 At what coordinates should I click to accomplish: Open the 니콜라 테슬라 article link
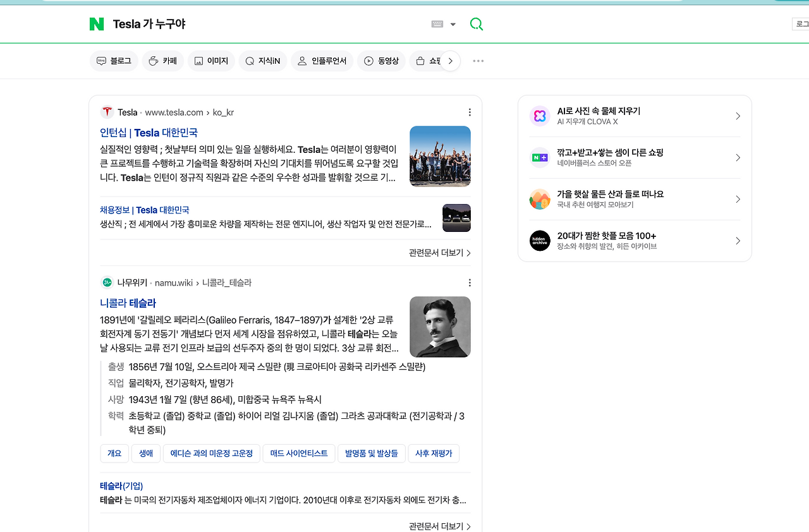click(128, 303)
